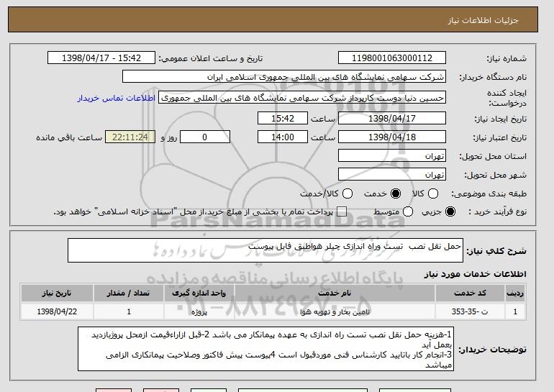Screen dimensions: 554x392
Task: Click the کد خدمت column header
Action: (470, 293)
